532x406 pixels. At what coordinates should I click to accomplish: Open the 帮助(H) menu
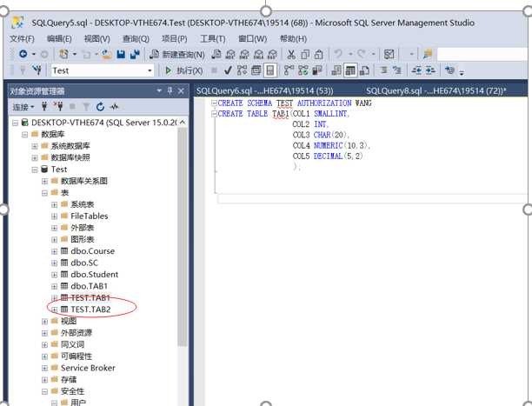pyautogui.click(x=293, y=39)
